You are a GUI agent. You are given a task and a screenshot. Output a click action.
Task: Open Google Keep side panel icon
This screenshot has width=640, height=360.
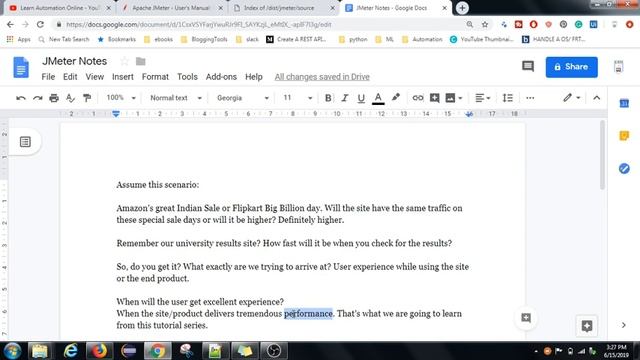[624, 136]
